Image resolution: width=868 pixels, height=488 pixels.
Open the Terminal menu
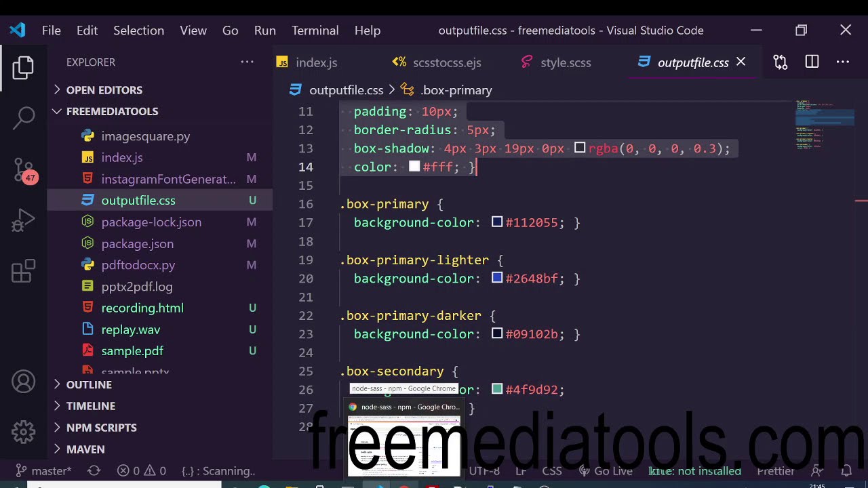[315, 30]
